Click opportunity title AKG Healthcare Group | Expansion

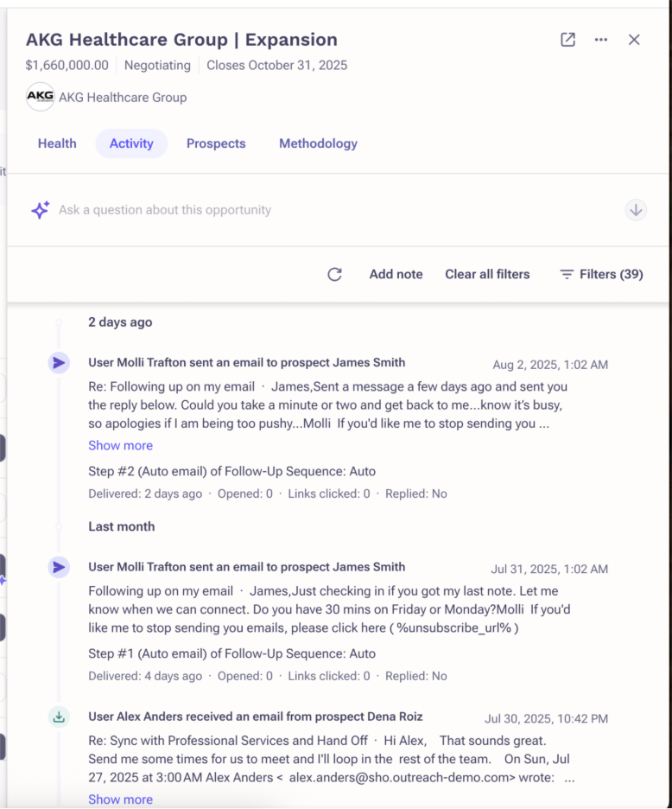point(181,40)
